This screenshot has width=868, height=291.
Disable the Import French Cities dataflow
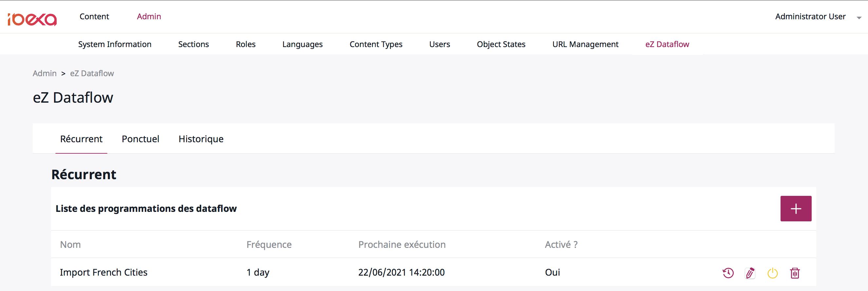coord(772,273)
